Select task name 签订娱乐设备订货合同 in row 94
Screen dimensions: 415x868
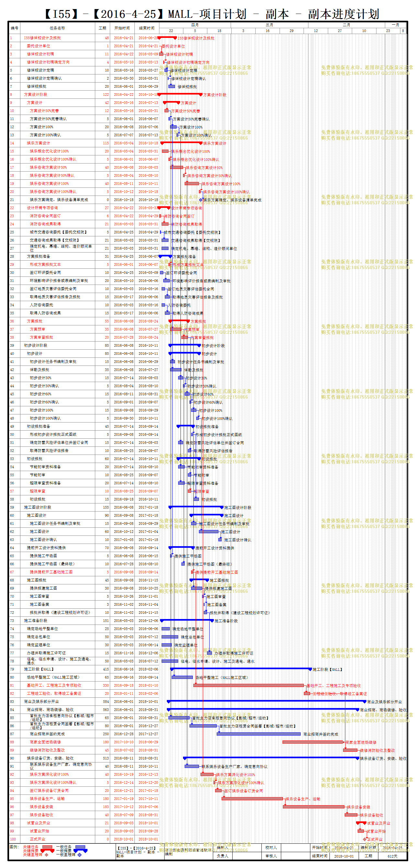click(49, 791)
